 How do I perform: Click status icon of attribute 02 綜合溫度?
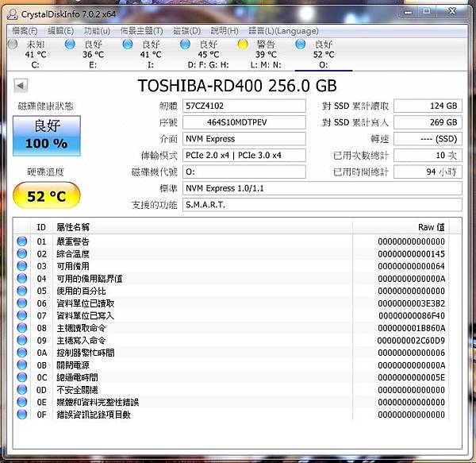click(x=22, y=253)
